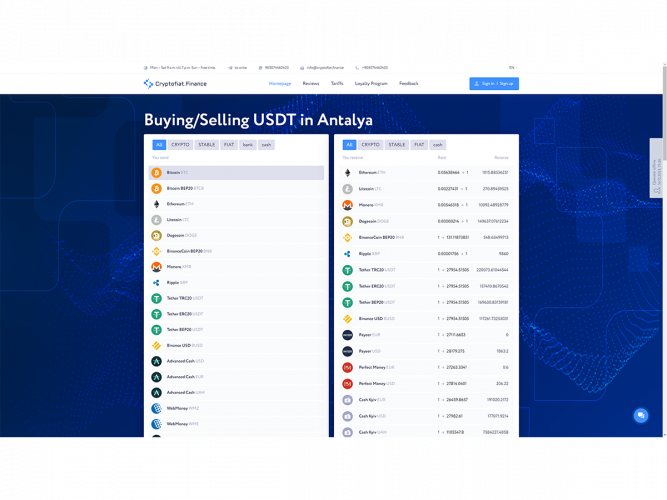
Task: Select cash filter in the send panel
Action: coord(266,145)
